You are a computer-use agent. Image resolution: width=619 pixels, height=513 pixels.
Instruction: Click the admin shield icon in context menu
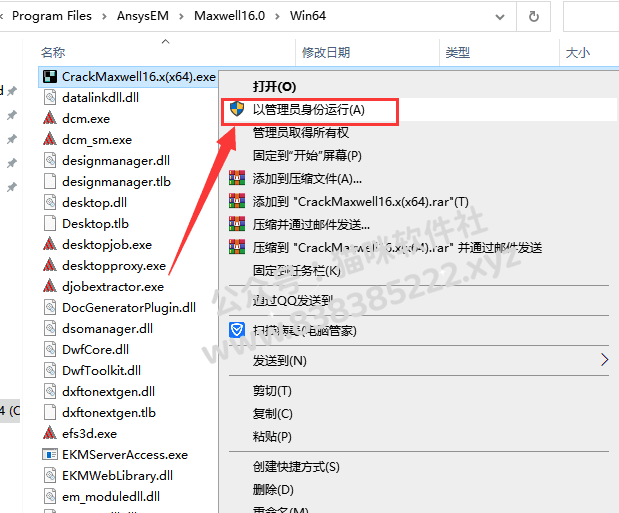237,109
